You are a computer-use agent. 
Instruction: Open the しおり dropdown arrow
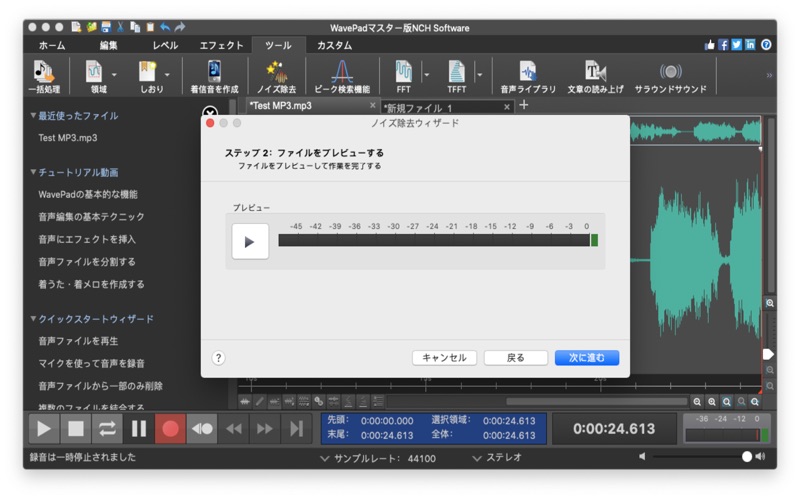coord(167,74)
